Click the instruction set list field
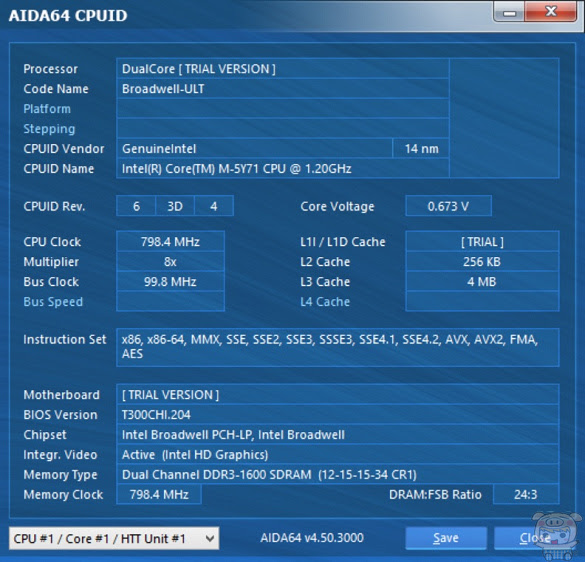The image size is (585, 562). pyautogui.click(x=338, y=347)
